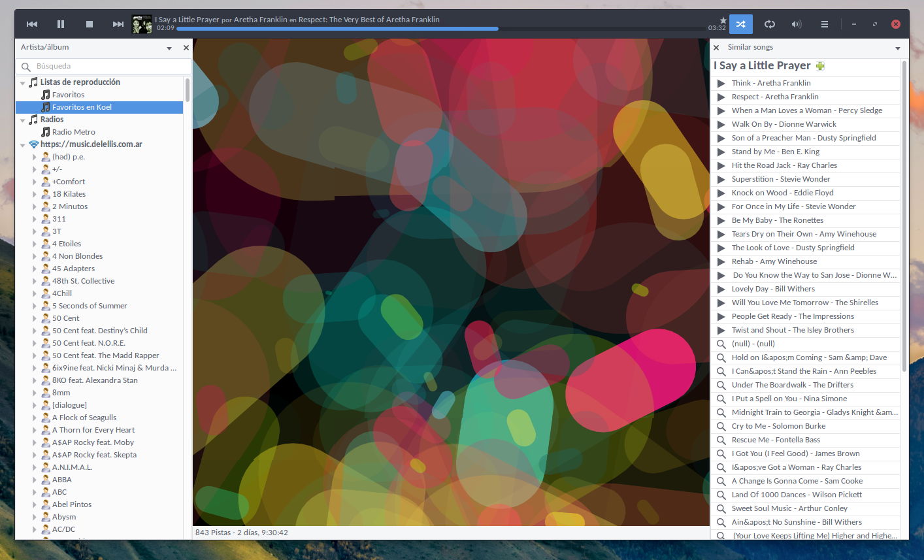924x560 pixels.
Task: Select artist Abel Pintos
Action: pyautogui.click(x=72, y=504)
